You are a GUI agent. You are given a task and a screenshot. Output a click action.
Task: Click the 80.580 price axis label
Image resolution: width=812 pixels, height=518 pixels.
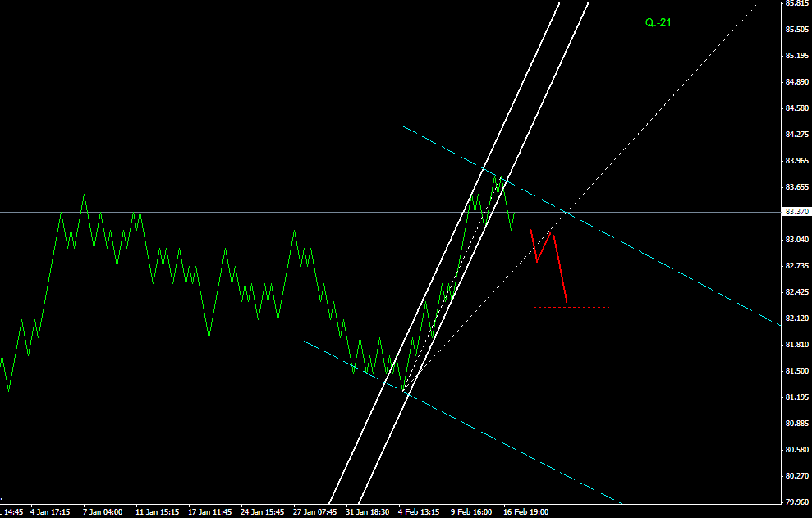click(797, 450)
